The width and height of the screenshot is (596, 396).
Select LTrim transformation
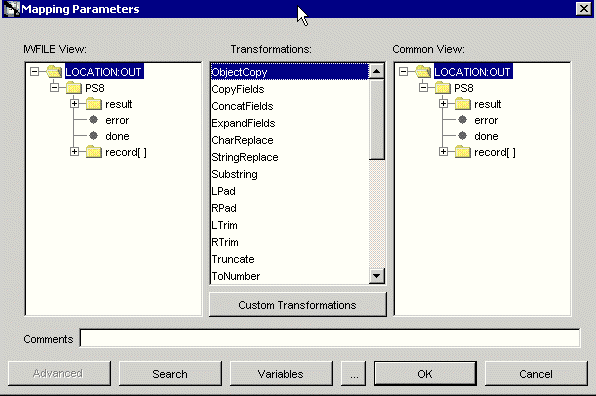point(290,225)
